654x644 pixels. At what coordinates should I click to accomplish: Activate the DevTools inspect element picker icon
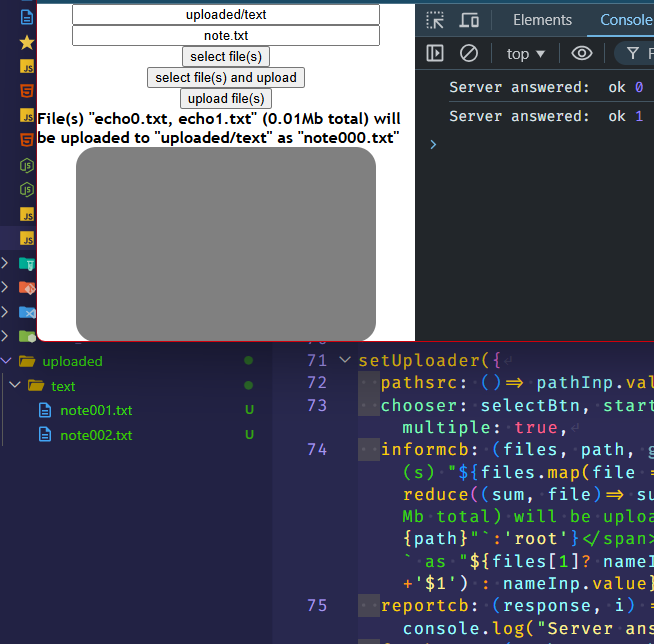[435, 20]
